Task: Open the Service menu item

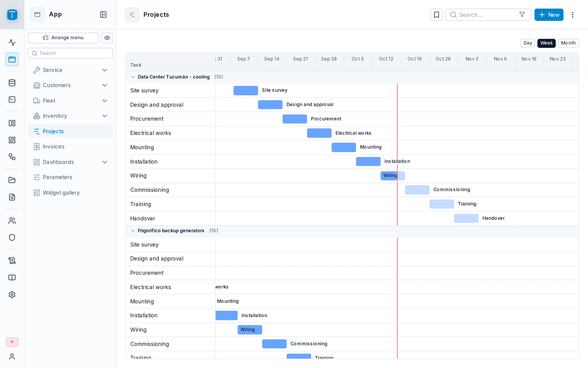Action: tap(70, 70)
